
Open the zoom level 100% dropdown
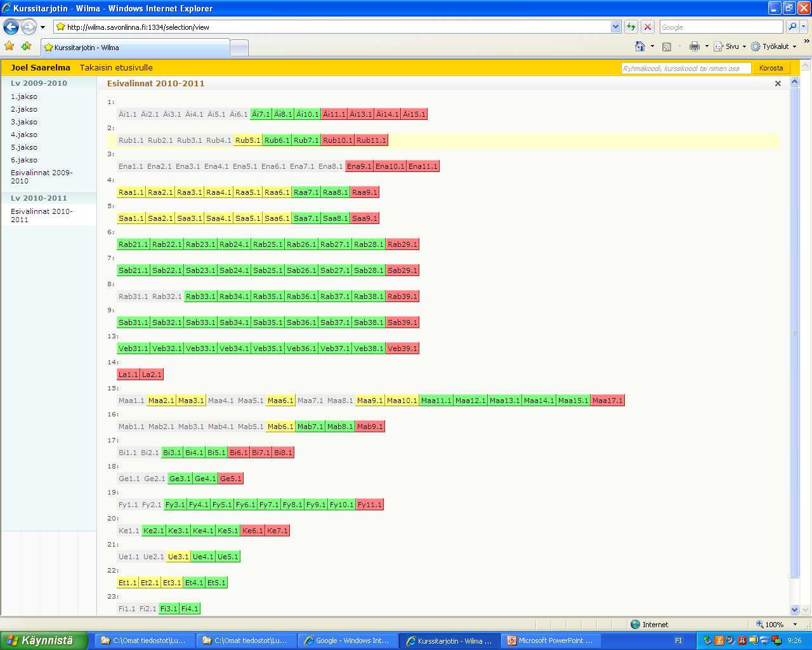tap(795, 625)
